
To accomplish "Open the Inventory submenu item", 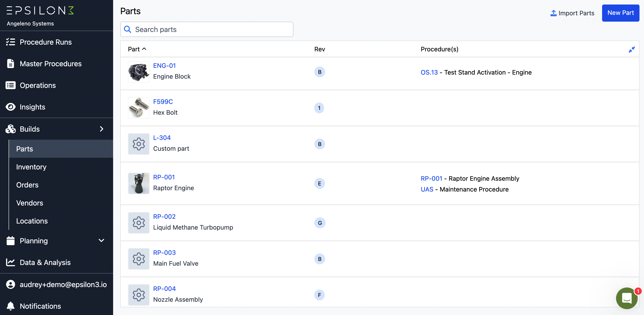I will point(31,167).
